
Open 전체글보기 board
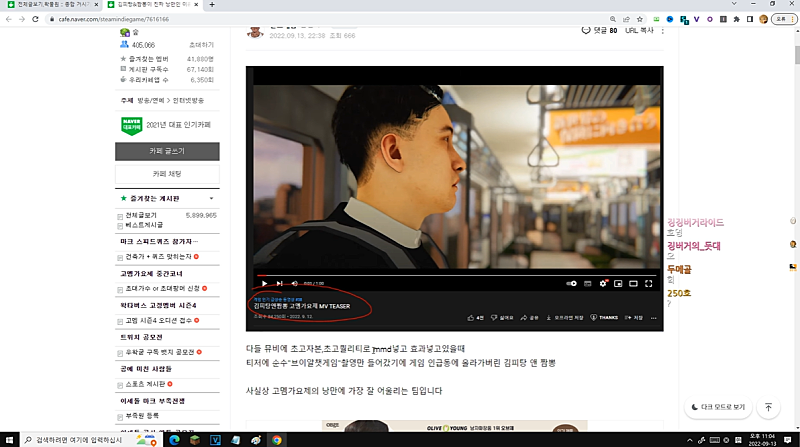click(x=141, y=215)
